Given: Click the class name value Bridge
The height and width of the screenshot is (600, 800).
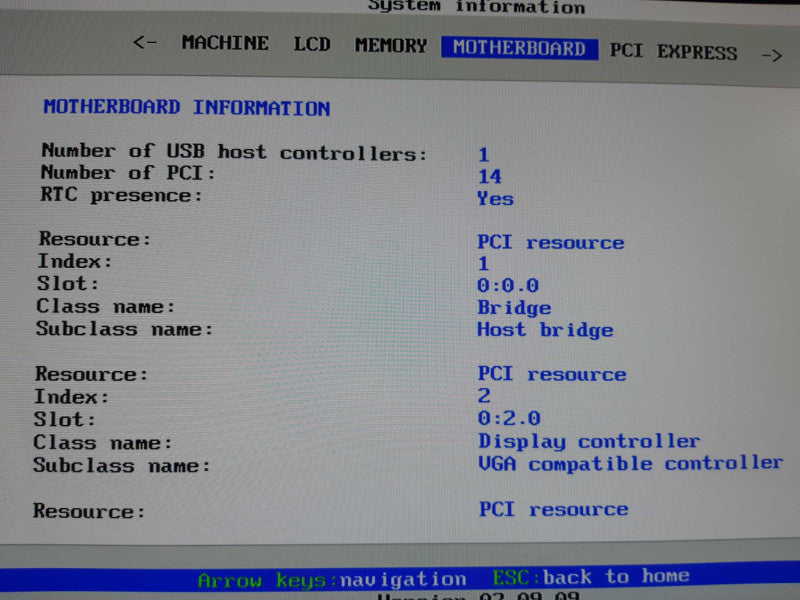Looking at the screenshot, I should click(x=514, y=308).
